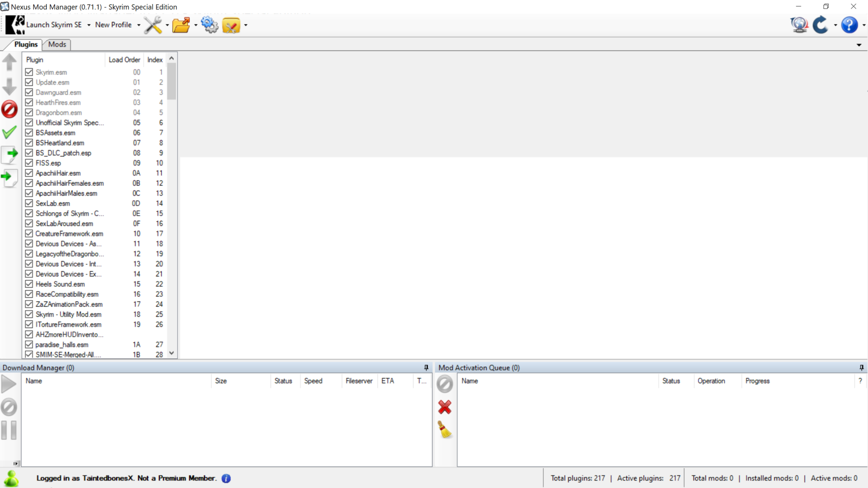868x488 pixels.
Task: Expand the New Profile dropdown arrow
Action: tap(139, 25)
